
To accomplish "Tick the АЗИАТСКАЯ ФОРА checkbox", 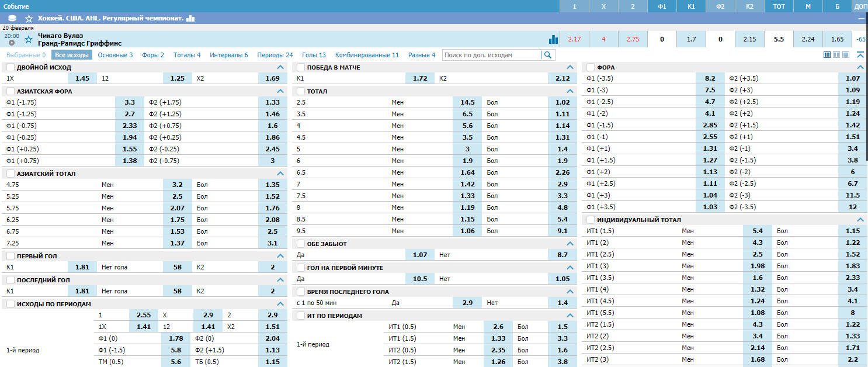I will pos(11,91).
